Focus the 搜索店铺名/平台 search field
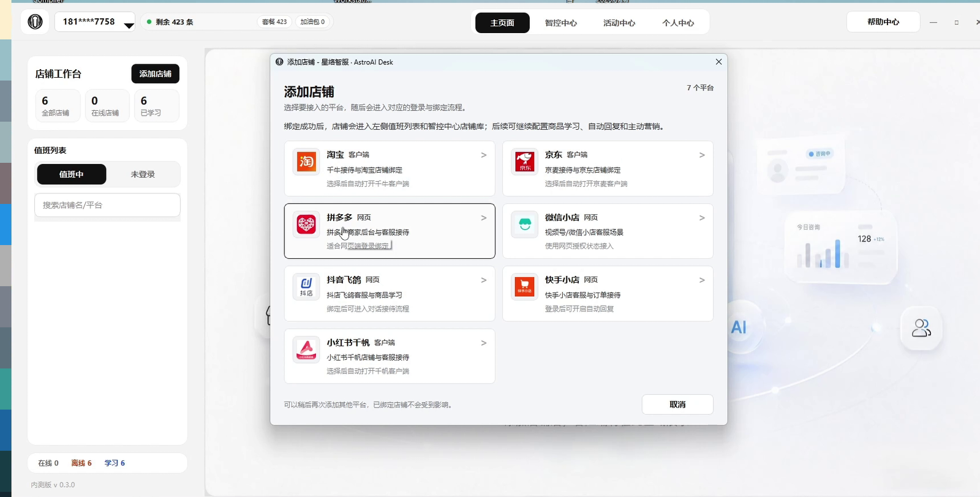Screen dimensions: 980x497 tap(107, 205)
